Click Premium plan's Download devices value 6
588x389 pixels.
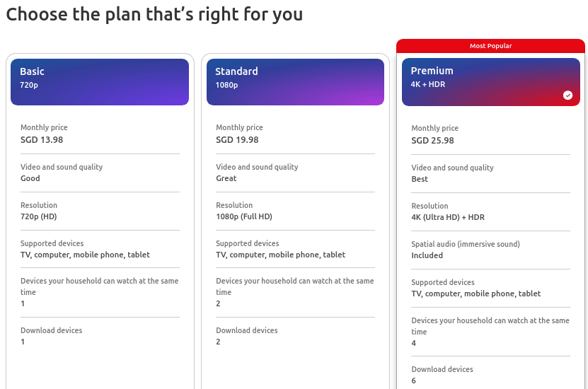click(414, 381)
